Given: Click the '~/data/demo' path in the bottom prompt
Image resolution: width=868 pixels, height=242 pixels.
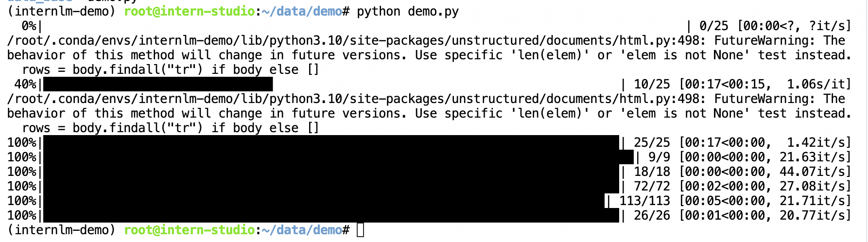Looking at the screenshot, I should point(302,230).
